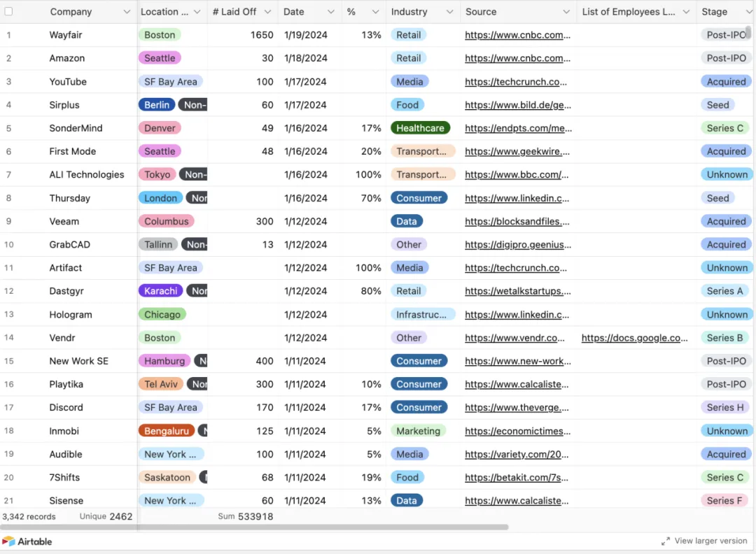Screen dimensions: 756x554
Task: Expand the Source column header menu
Action: tap(566, 12)
